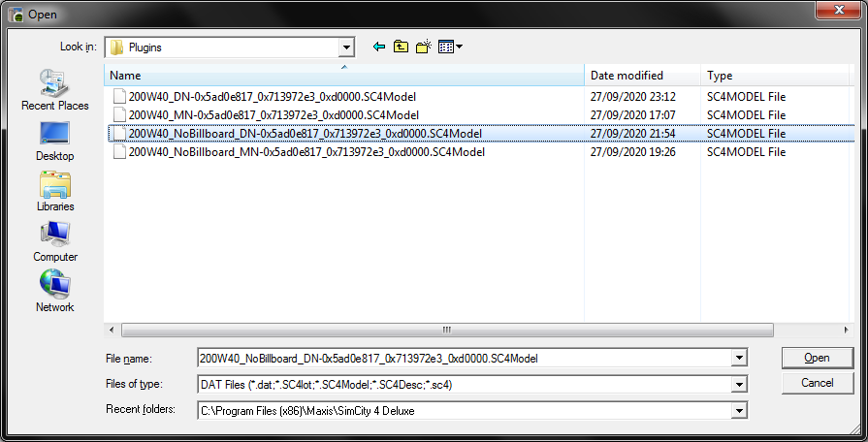868x442 pixels.
Task: Click date 27/09/2020 23:12
Action: [x=632, y=97]
